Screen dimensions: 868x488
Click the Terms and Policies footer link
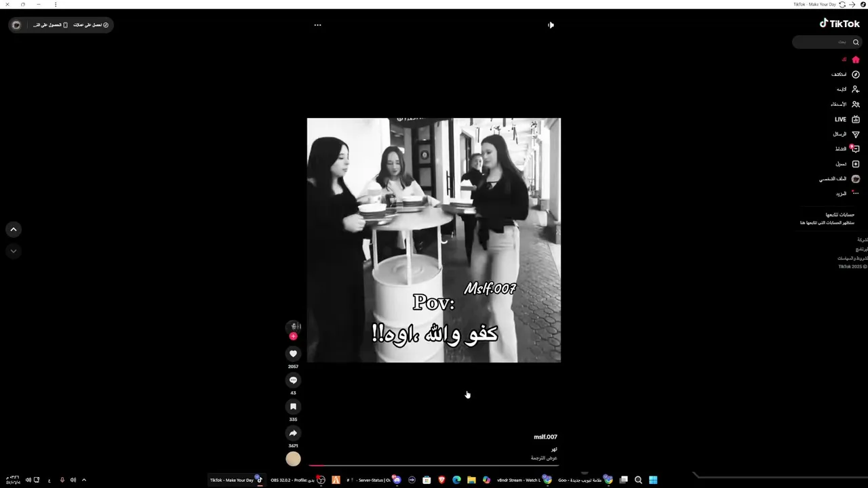pos(853,258)
